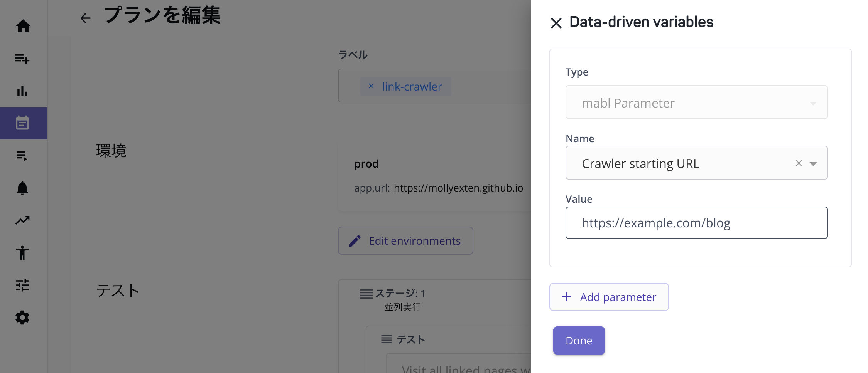Screen dimensions: 868x373
Task: Open the bar chart results icon
Action: coord(22,91)
